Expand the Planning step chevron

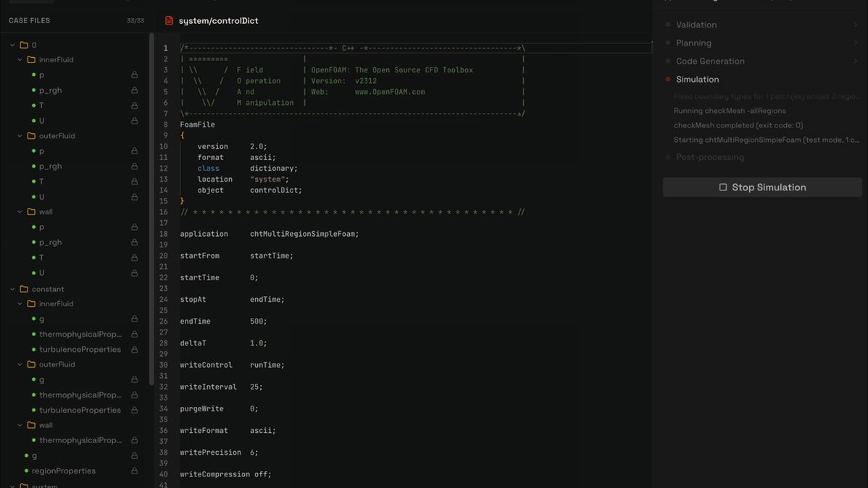(x=855, y=43)
